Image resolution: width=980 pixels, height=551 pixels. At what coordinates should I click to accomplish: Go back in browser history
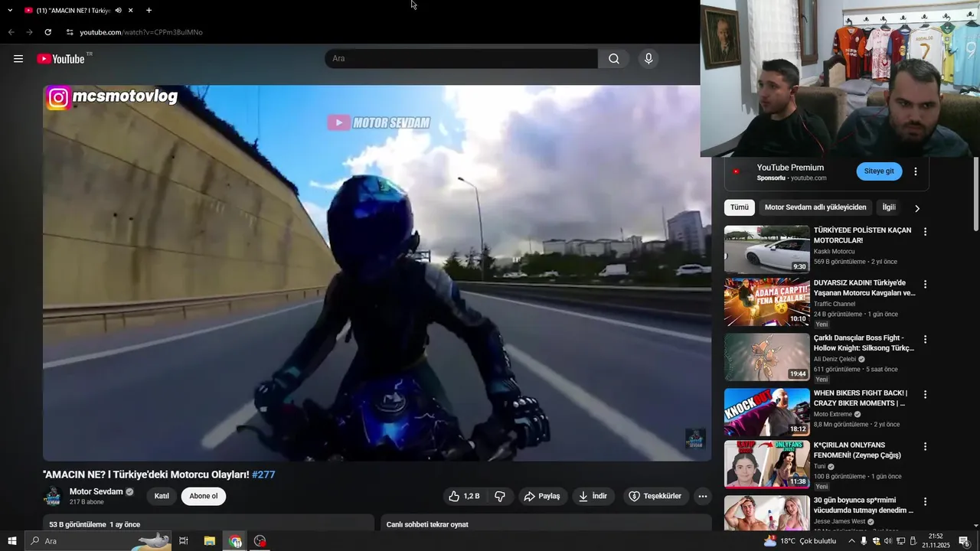coord(11,32)
